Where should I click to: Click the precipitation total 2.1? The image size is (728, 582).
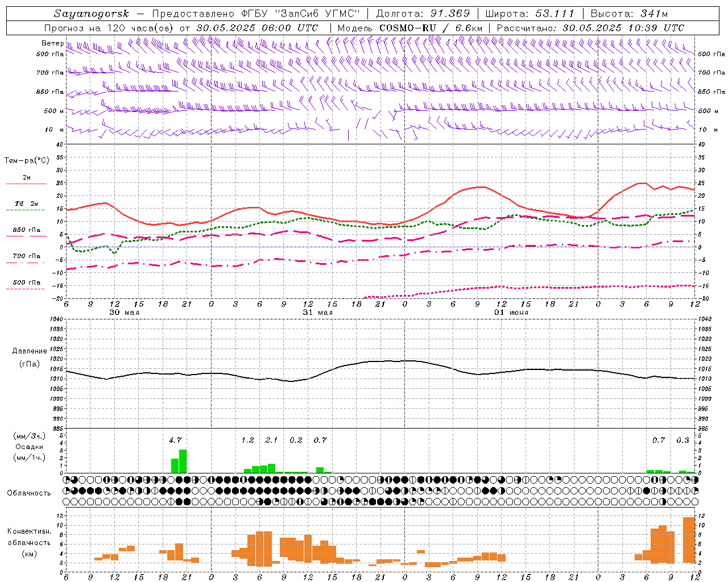point(271,440)
